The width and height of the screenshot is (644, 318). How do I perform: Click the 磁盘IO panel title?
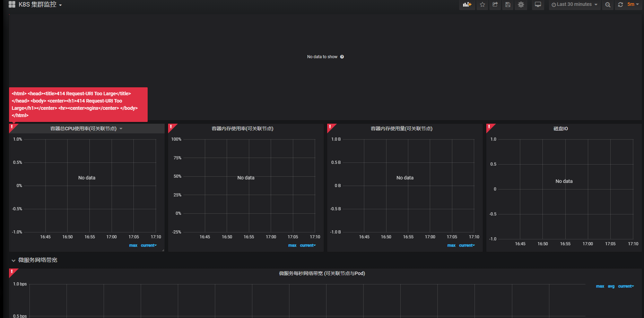(561, 128)
